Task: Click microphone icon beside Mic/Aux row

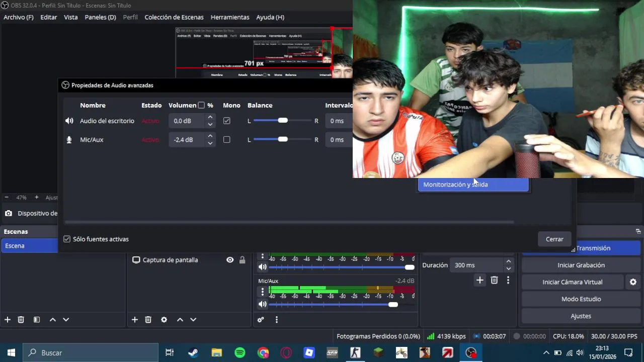Action: point(69,140)
